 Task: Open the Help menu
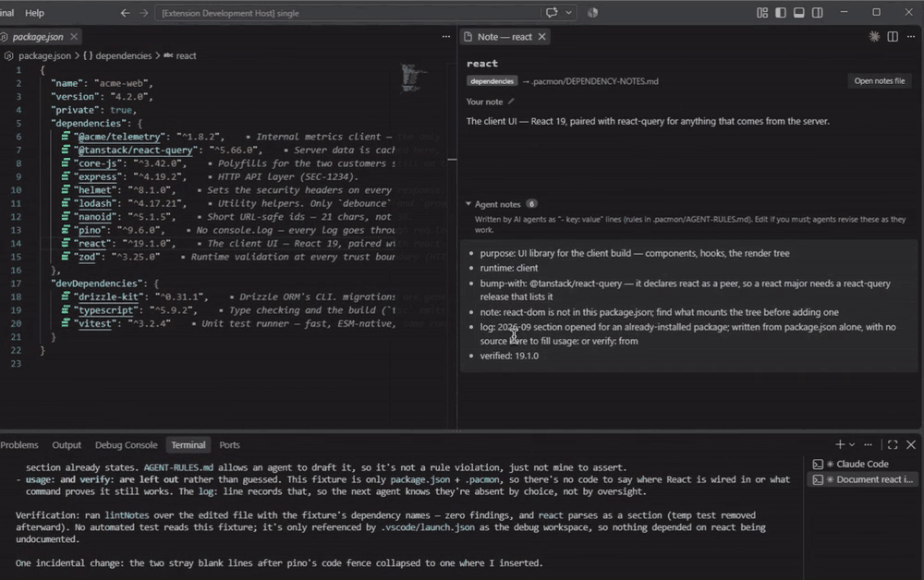[x=34, y=12]
